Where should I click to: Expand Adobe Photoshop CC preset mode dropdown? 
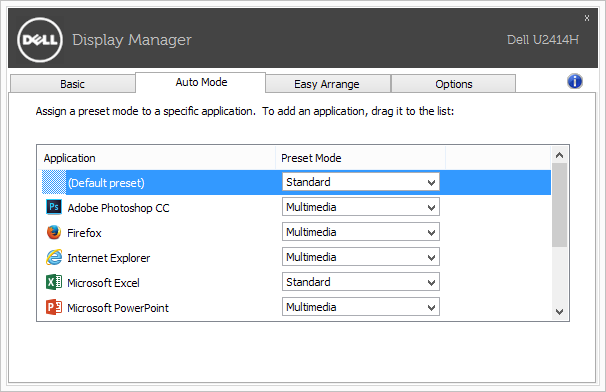(x=361, y=207)
